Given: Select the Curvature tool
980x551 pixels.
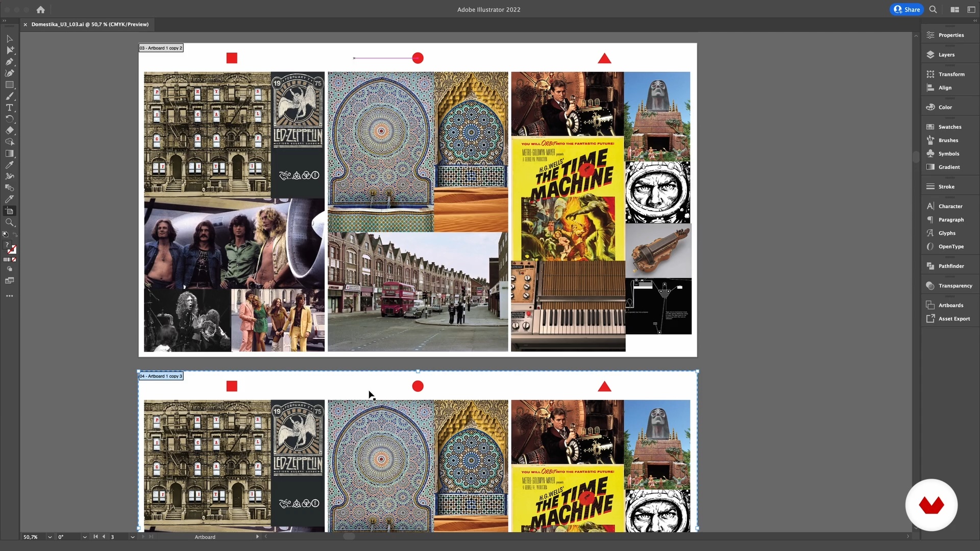Looking at the screenshot, I should (x=9, y=73).
